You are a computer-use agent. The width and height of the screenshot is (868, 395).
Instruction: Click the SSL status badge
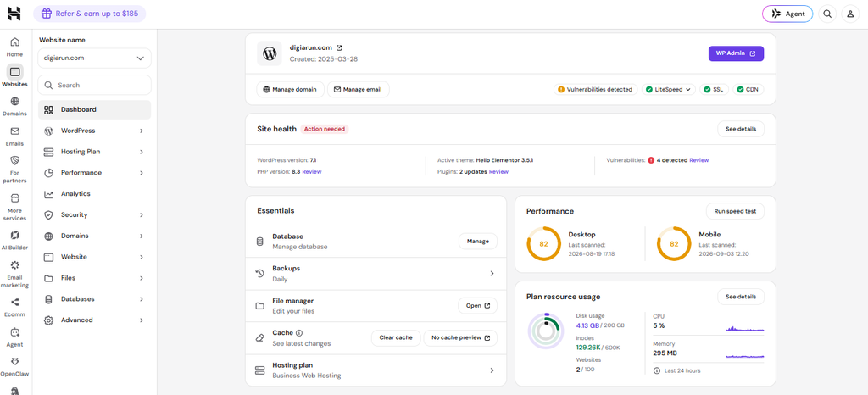pyautogui.click(x=714, y=89)
